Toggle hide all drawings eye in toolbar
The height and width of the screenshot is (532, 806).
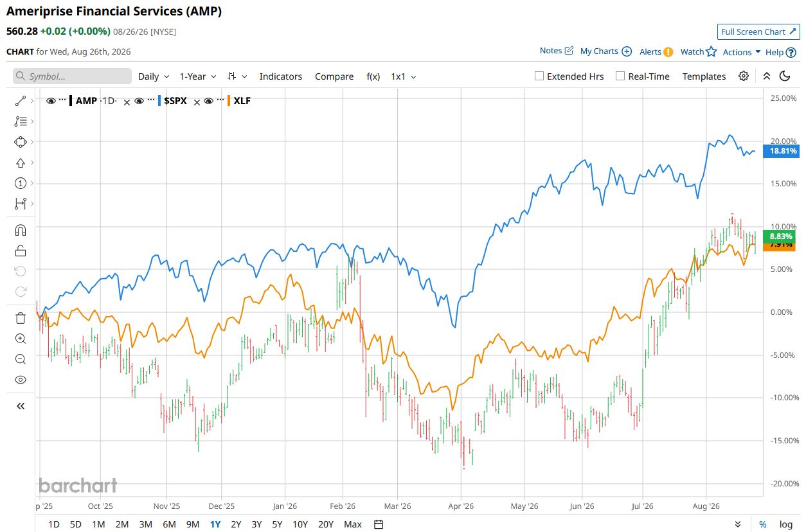coord(20,380)
